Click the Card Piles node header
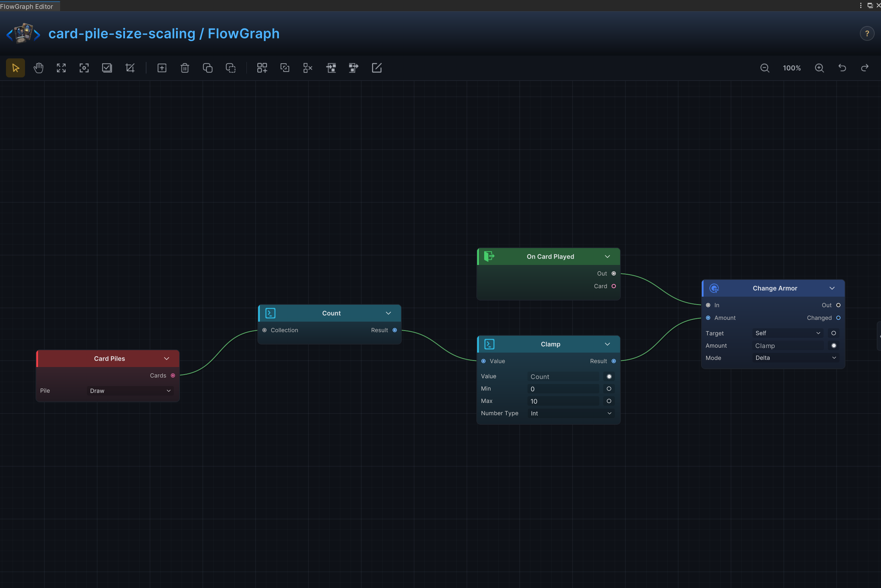The height and width of the screenshot is (588, 881). (108, 359)
